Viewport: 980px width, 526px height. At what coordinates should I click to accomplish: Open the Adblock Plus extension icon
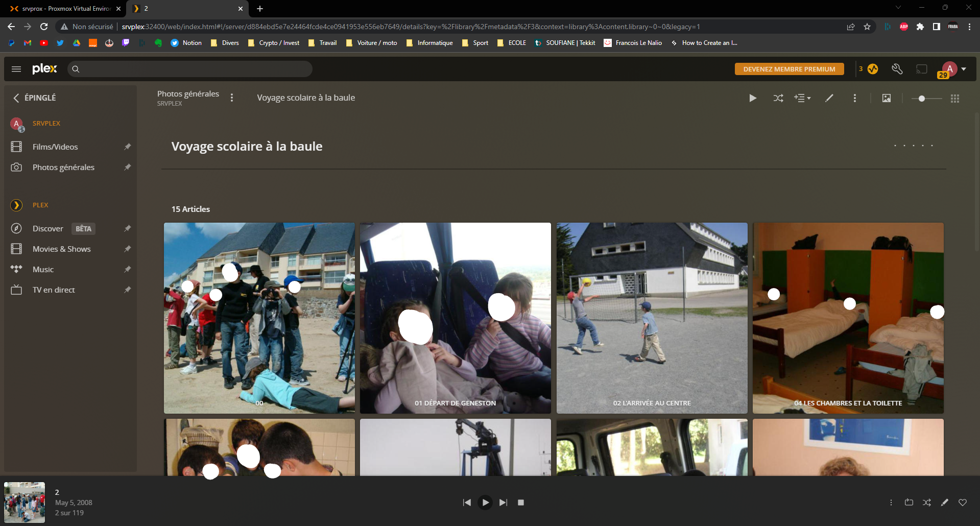(x=904, y=27)
